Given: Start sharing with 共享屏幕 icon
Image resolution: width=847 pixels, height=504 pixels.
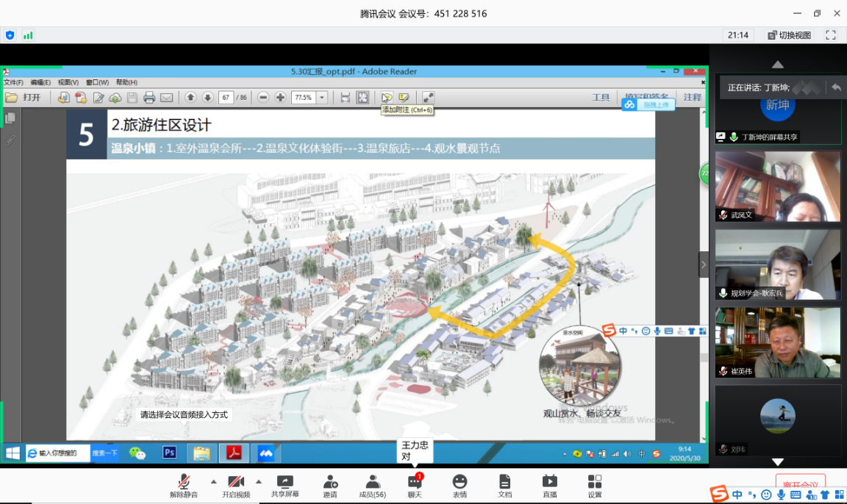Looking at the screenshot, I should coord(285,482).
